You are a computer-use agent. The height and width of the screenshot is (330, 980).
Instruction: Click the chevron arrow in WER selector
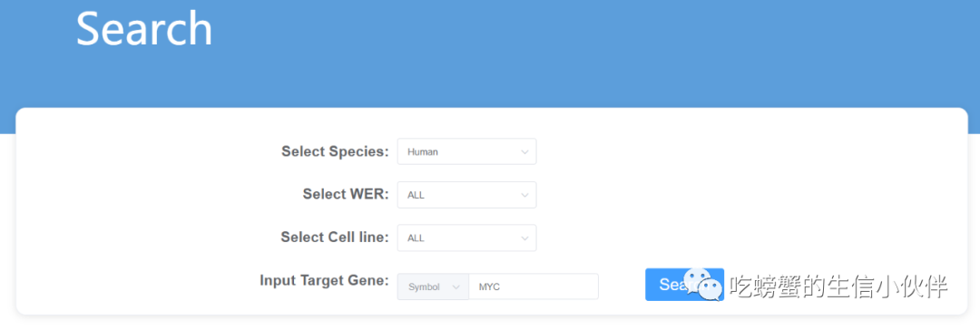click(x=524, y=195)
